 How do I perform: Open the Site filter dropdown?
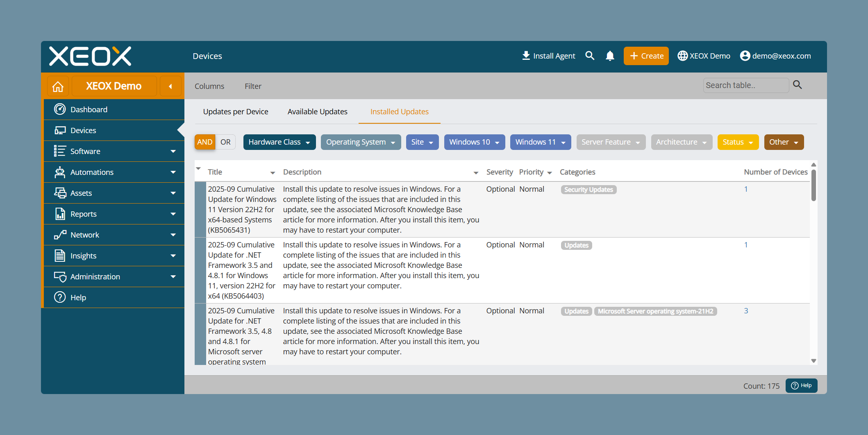pos(422,142)
